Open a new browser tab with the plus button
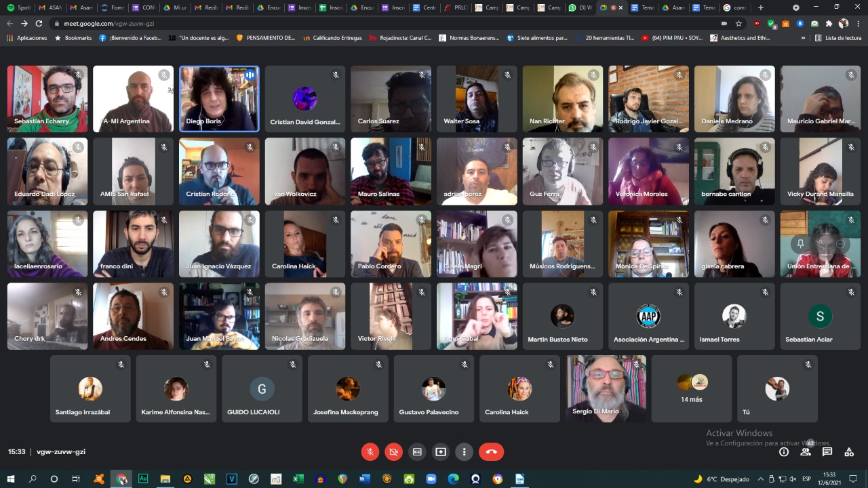868x488 pixels. (x=760, y=7)
